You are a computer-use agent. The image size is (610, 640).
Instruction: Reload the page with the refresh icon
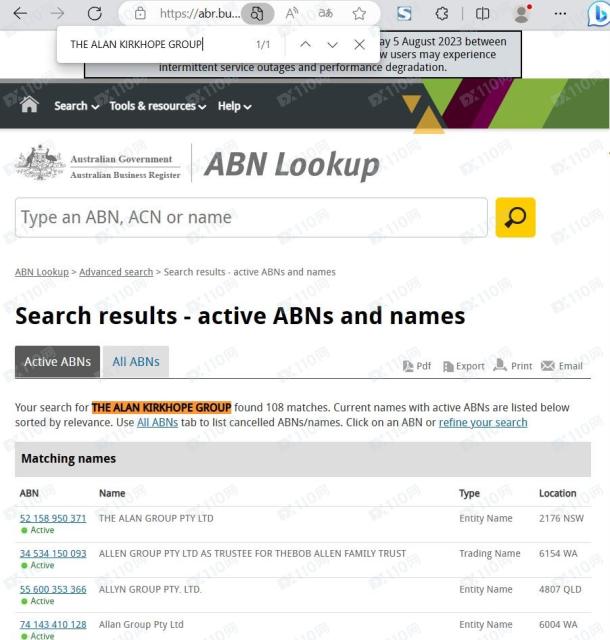point(95,14)
